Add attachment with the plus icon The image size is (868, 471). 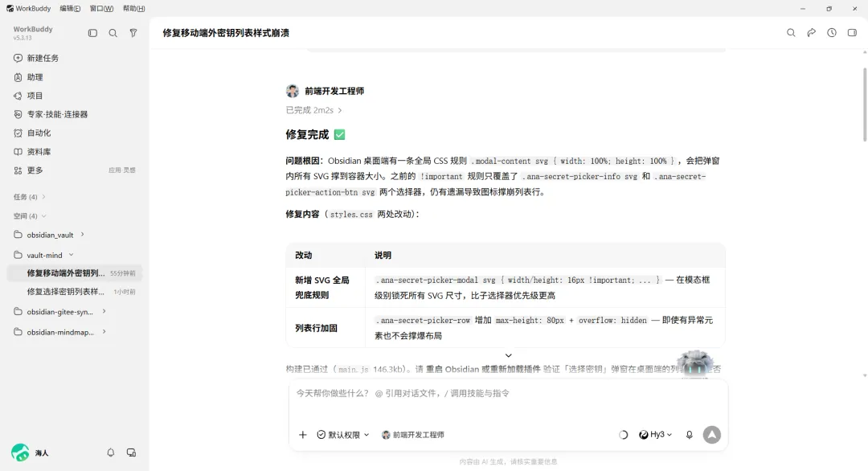(303, 435)
